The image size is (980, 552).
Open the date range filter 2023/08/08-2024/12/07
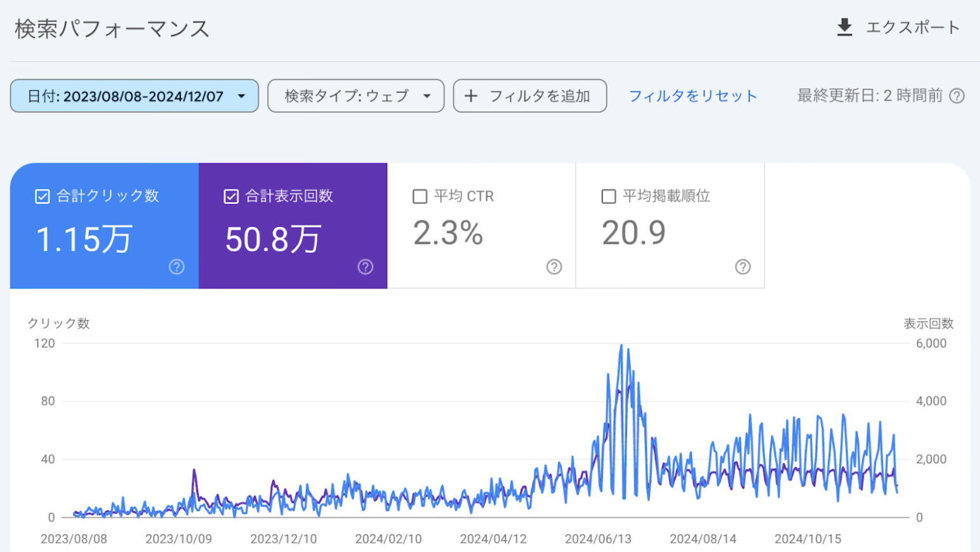click(135, 96)
